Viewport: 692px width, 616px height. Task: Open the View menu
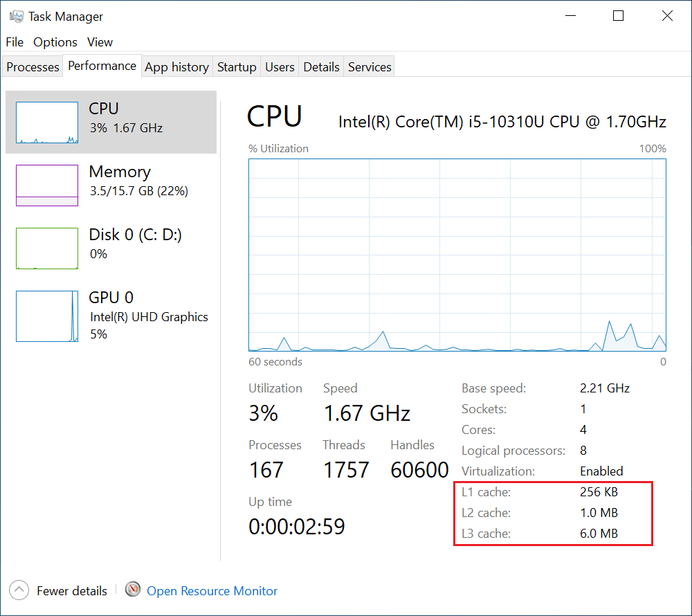pyautogui.click(x=100, y=42)
